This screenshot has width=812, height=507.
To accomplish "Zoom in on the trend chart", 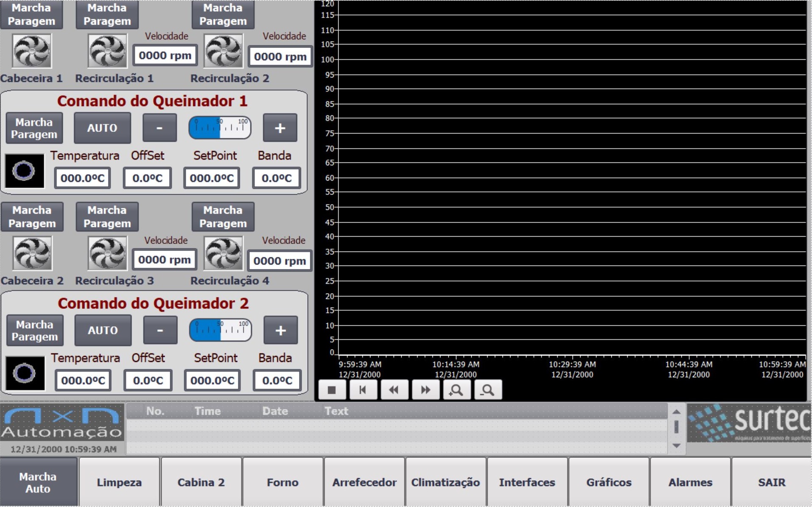I will [x=457, y=389].
